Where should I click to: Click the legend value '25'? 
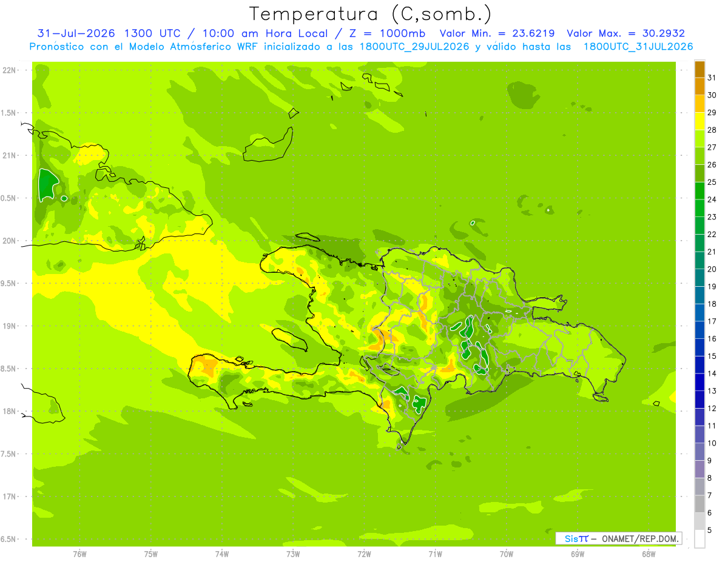click(x=712, y=182)
